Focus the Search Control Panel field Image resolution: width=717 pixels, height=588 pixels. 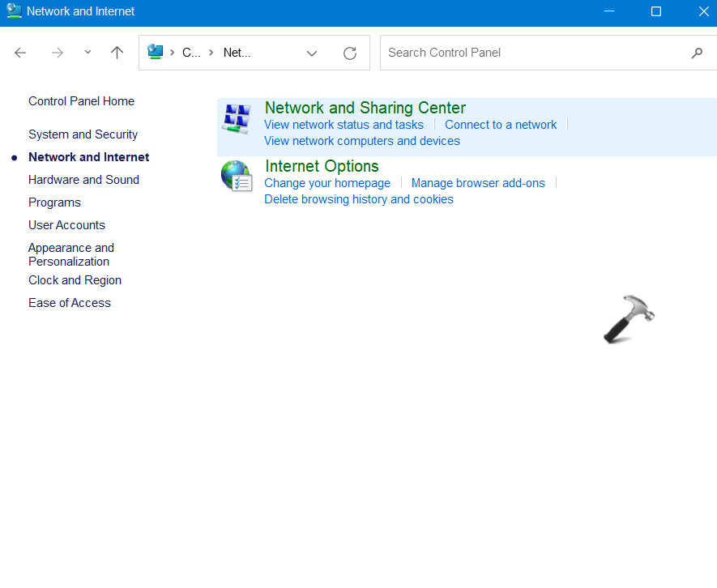(x=535, y=53)
